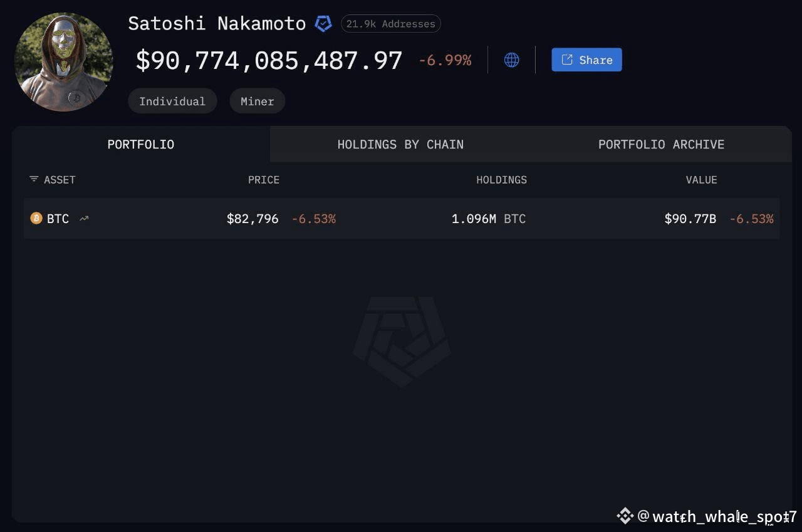The height and width of the screenshot is (532, 802).
Task: Click the Share button
Action: tap(586, 60)
